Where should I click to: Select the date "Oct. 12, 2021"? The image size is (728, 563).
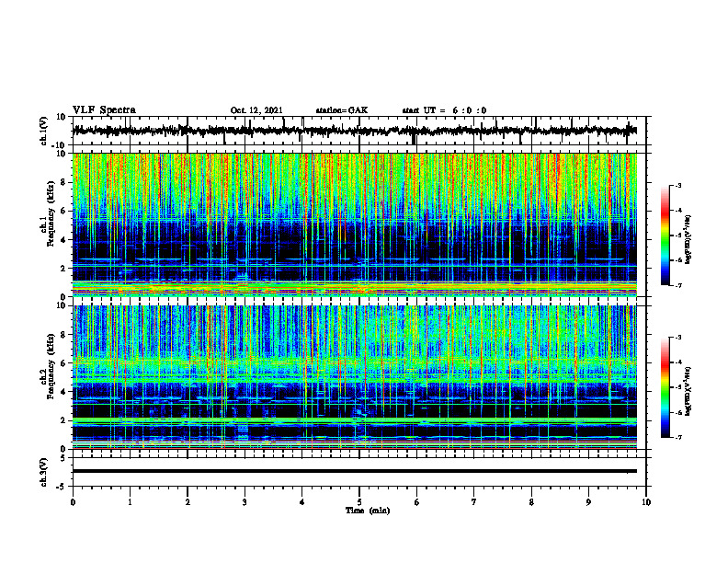(256, 110)
